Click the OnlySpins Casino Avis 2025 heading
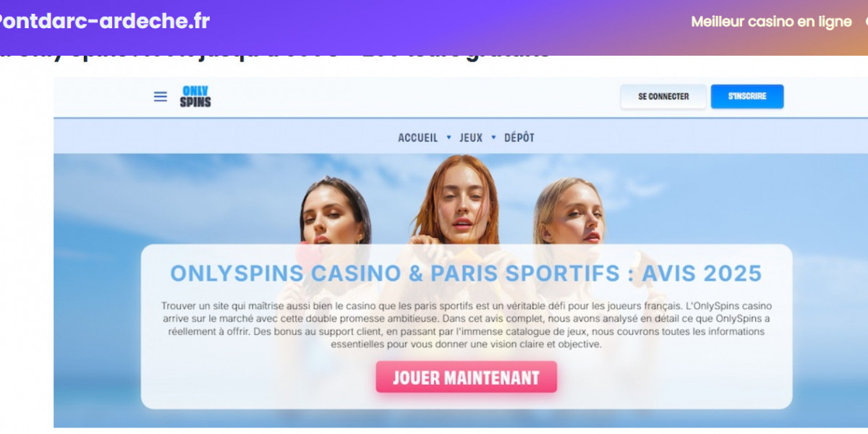The width and height of the screenshot is (868, 434). pos(467,273)
